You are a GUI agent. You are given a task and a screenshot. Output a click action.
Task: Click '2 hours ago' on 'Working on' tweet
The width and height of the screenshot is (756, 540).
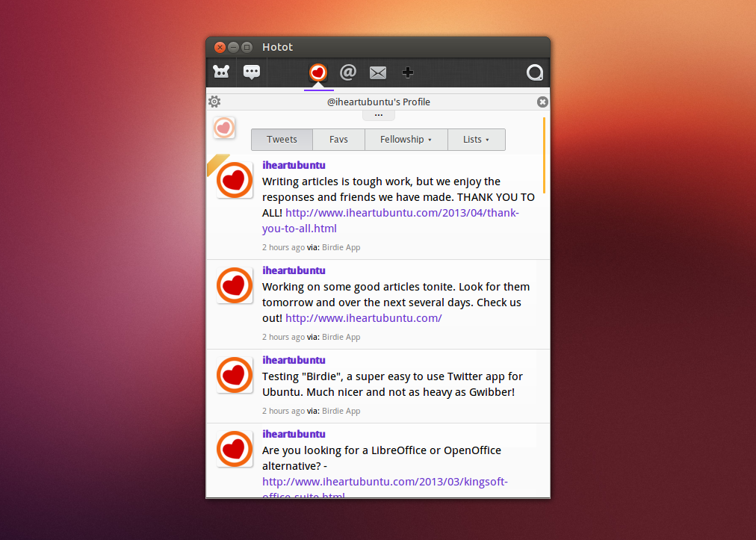tap(284, 337)
